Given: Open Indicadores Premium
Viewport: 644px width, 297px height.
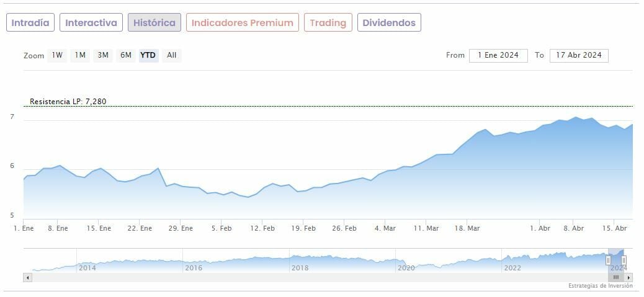Looking at the screenshot, I should coord(242,23).
